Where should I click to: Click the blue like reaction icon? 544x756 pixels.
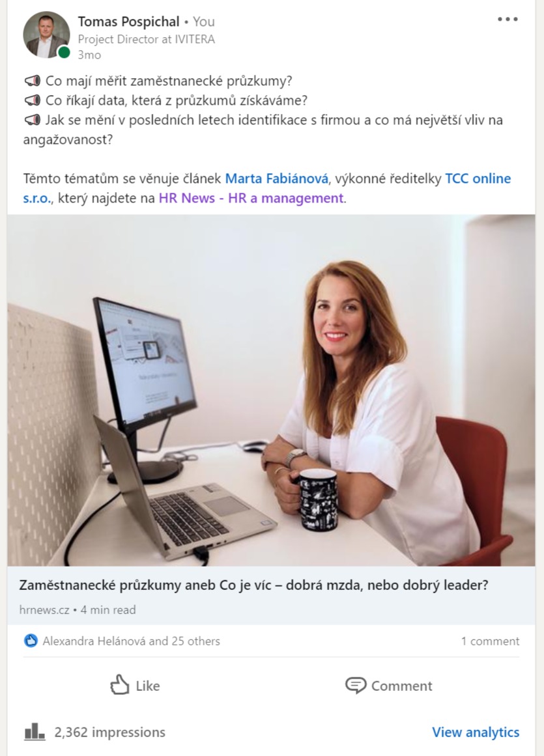pyautogui.click(x=31, y=641)
